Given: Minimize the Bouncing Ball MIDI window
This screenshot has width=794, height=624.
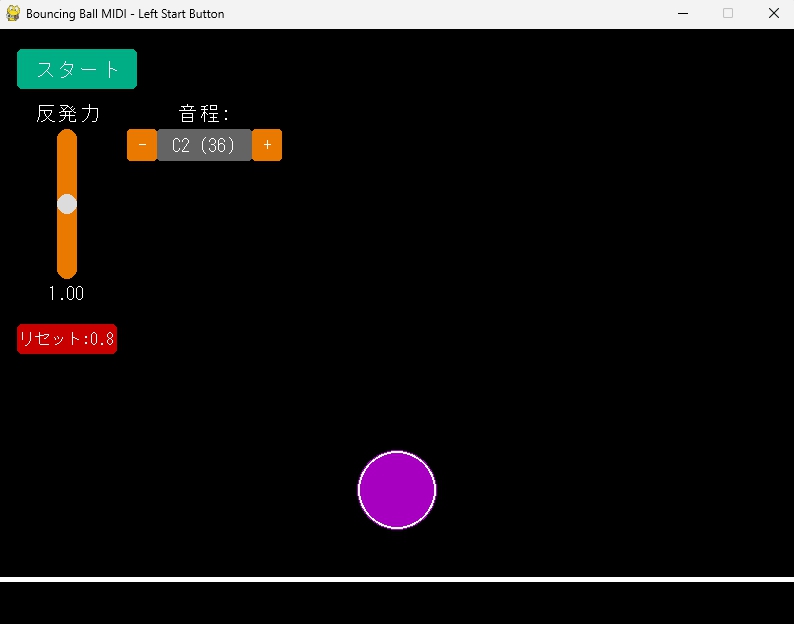Looking at the screenshot, I should tap(683, 14).
